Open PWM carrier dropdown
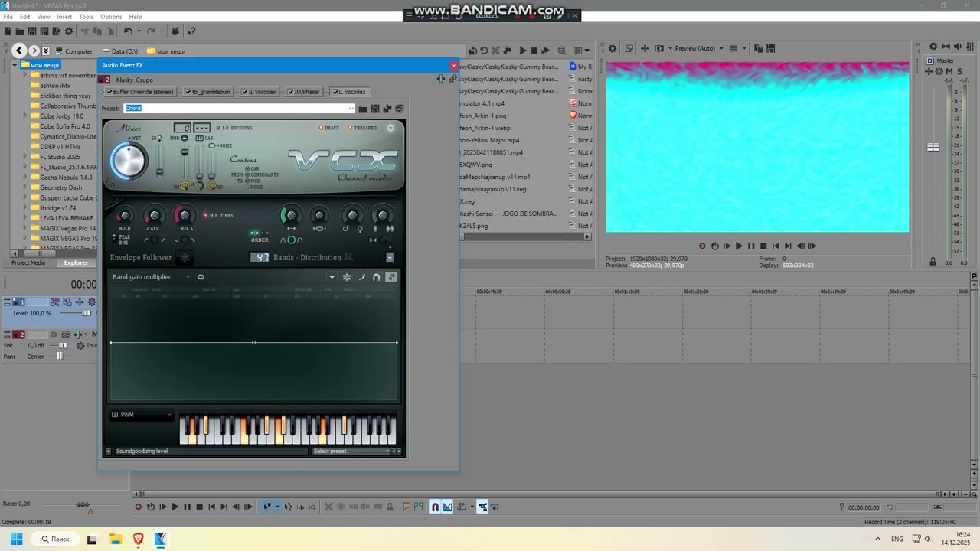Image resolution: width=980 pixels, height=551 pixels. (142, 415)
